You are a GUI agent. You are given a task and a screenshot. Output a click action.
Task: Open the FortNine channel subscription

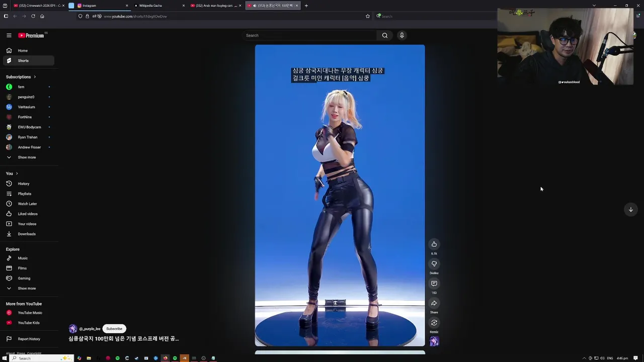click(28, 117)
